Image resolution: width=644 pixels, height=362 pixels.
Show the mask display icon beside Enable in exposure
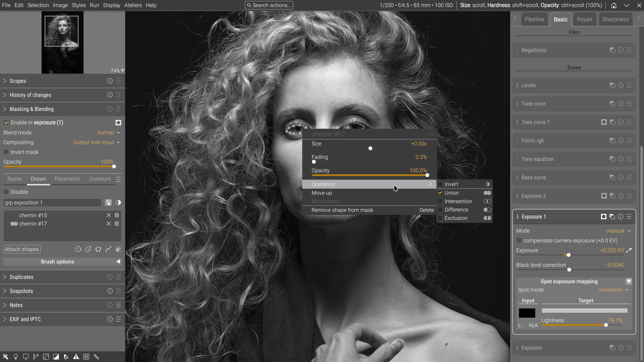click(x=118, y=123)
